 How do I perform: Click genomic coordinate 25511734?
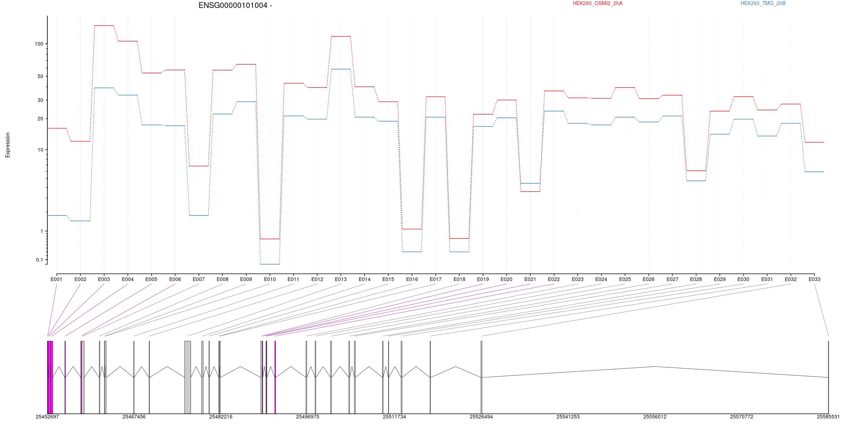(x=395, y=417)
